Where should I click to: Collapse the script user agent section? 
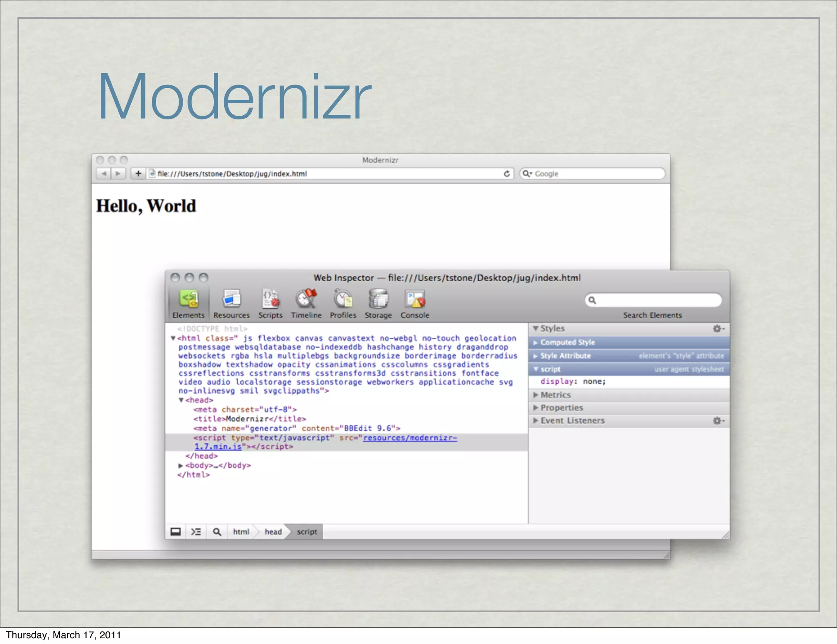click(x=536, y=369)
